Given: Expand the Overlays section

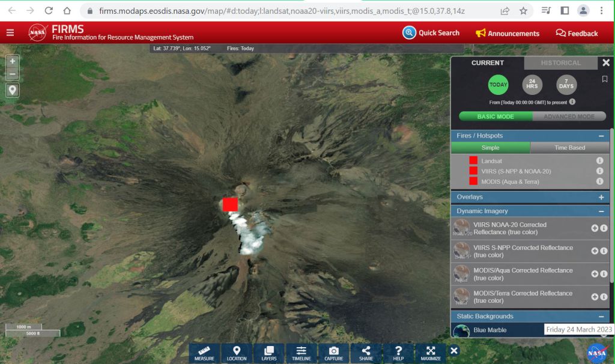Looking at the screenshot, I should pos(601,197).
